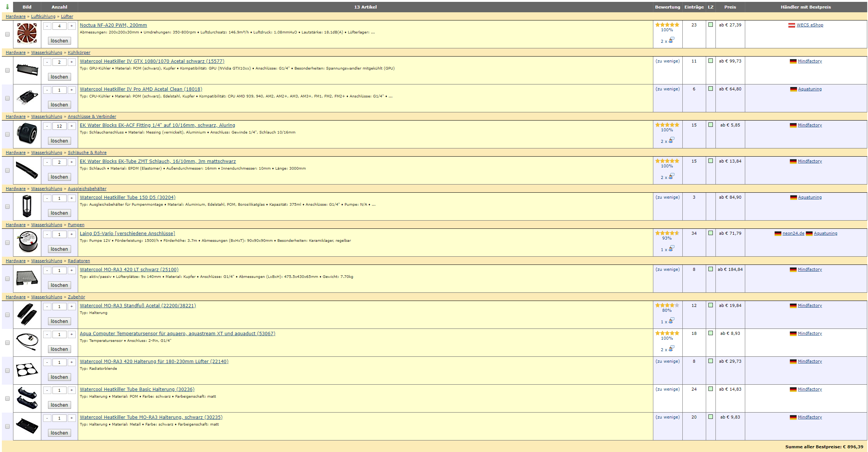The width and height of the screenshot is (868, 452).
Task: Open Watercool Heatkiller Tube Basic Halterung link
Action: (137, 390)
